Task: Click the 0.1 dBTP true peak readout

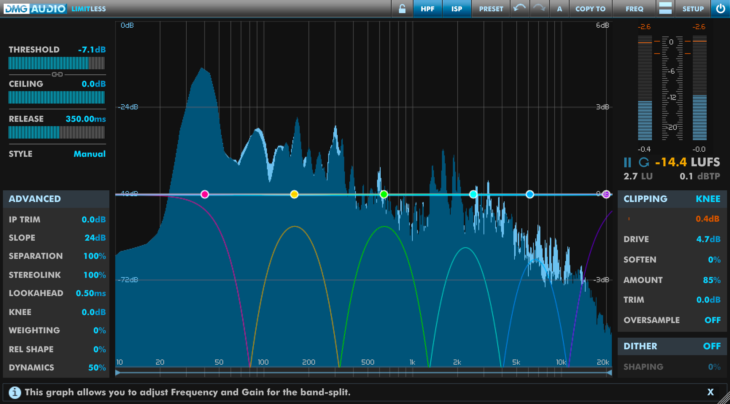Action: click(699, 176)
